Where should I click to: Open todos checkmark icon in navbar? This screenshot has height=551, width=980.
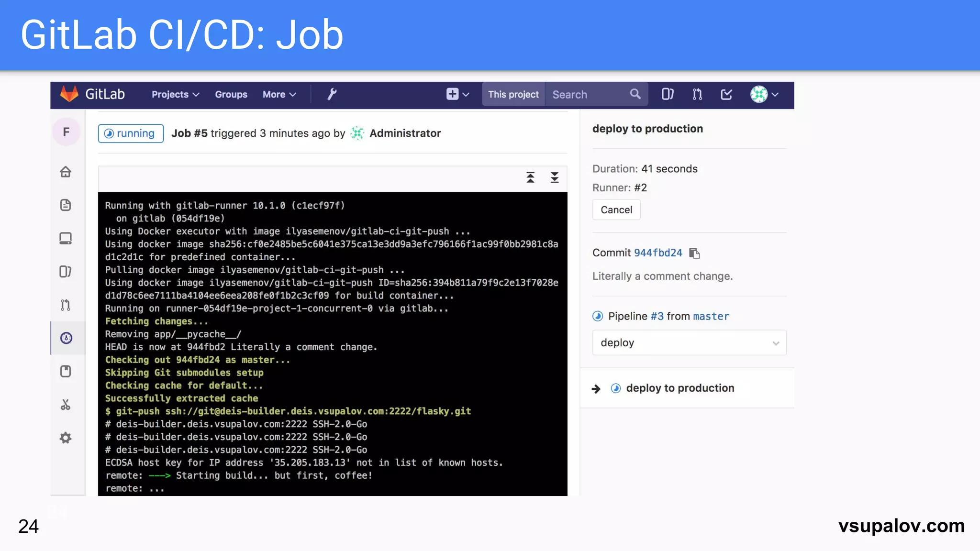[726, 94]
